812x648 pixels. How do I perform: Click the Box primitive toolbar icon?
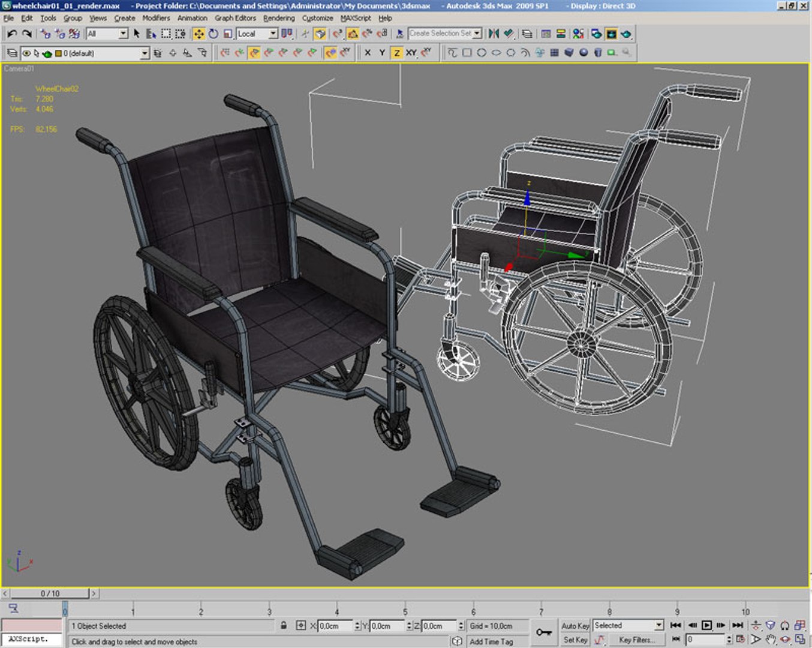point(569,53)
